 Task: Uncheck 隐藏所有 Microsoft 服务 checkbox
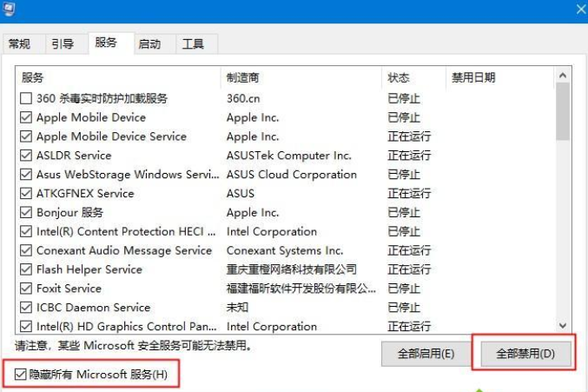pos(22,375)
